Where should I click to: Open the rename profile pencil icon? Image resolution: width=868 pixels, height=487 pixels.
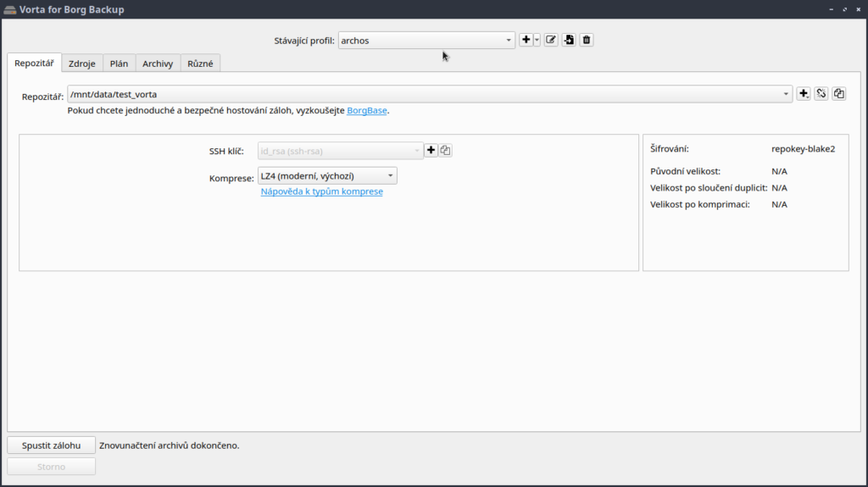click(551, 40)
